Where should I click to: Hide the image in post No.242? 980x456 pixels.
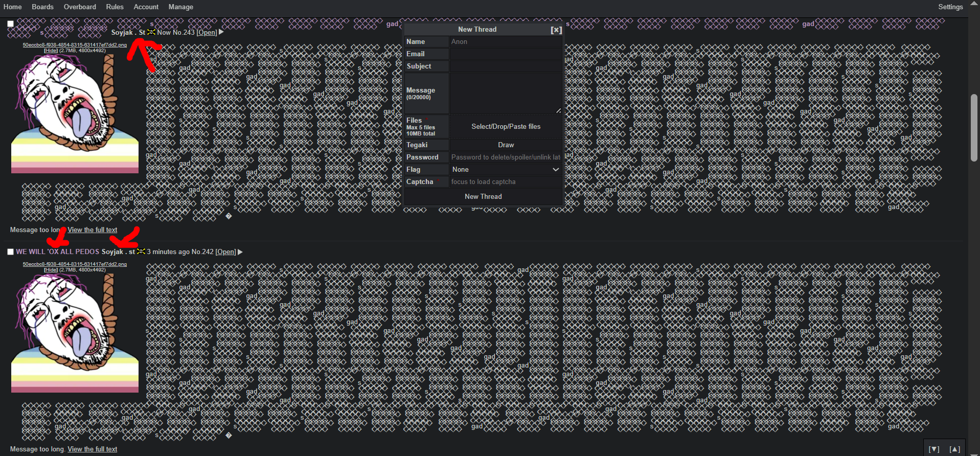click(x=51, y=270)
